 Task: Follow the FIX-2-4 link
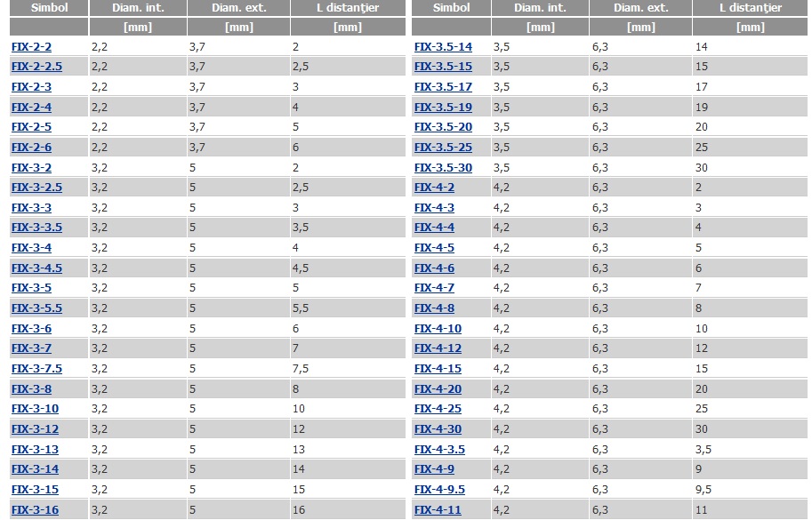click(x=32, y=107)
